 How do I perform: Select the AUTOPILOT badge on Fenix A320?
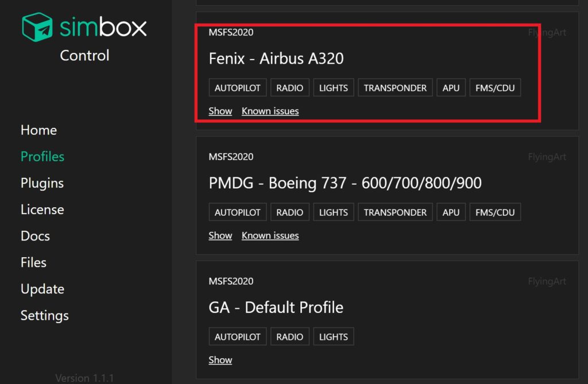(x=237, y=87)
